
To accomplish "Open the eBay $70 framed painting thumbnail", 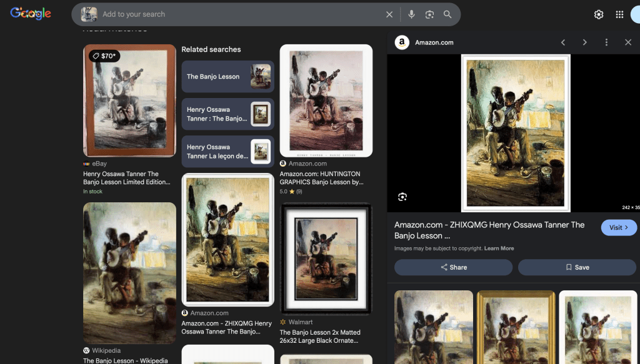I will point(129,100).
